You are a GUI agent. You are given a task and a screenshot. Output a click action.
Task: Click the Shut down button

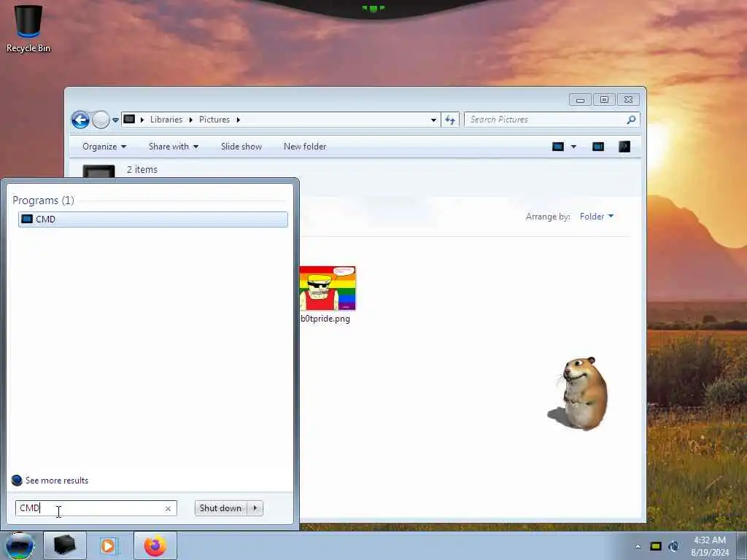(220, 508)
